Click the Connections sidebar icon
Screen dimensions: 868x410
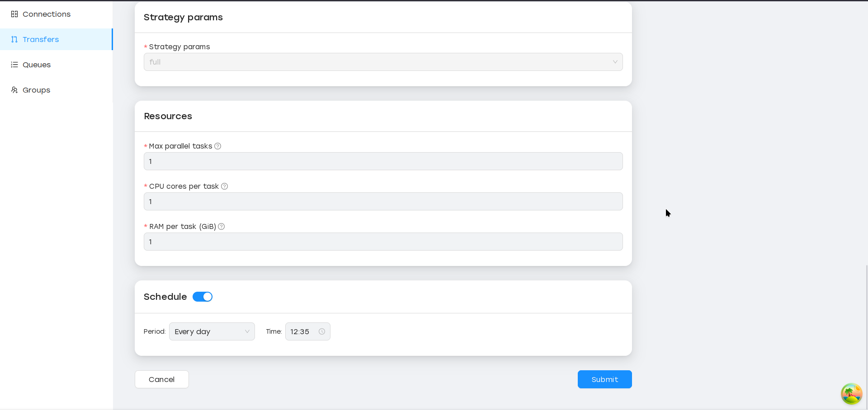[x=14, y=14]
